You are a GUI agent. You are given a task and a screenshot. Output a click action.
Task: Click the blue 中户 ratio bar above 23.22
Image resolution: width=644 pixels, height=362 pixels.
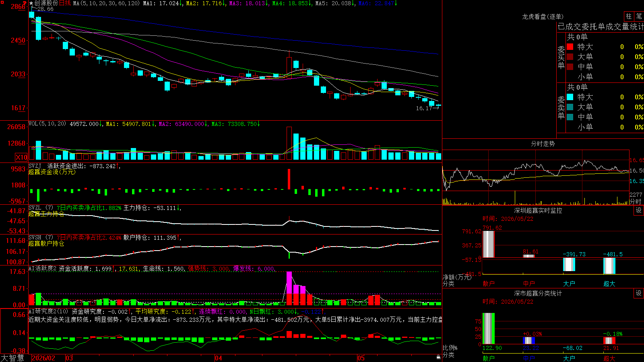coord(529,341)
